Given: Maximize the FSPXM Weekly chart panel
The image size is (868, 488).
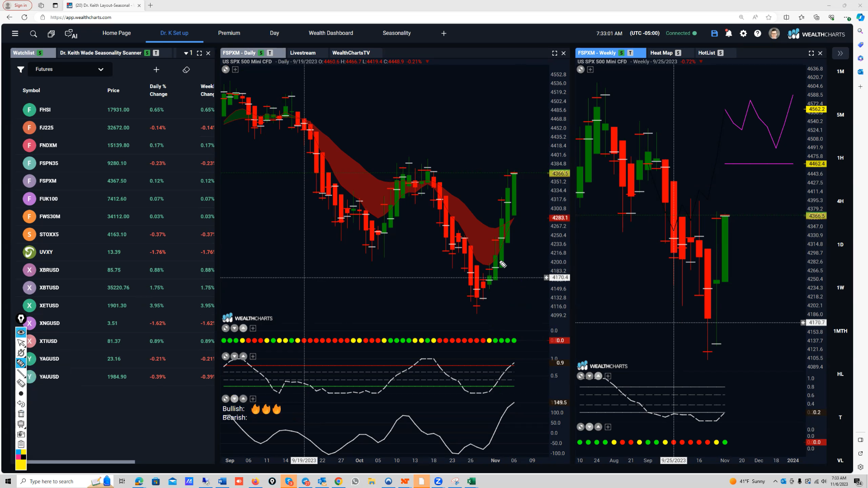Looking at the screenshot, I should pos(811,53).
